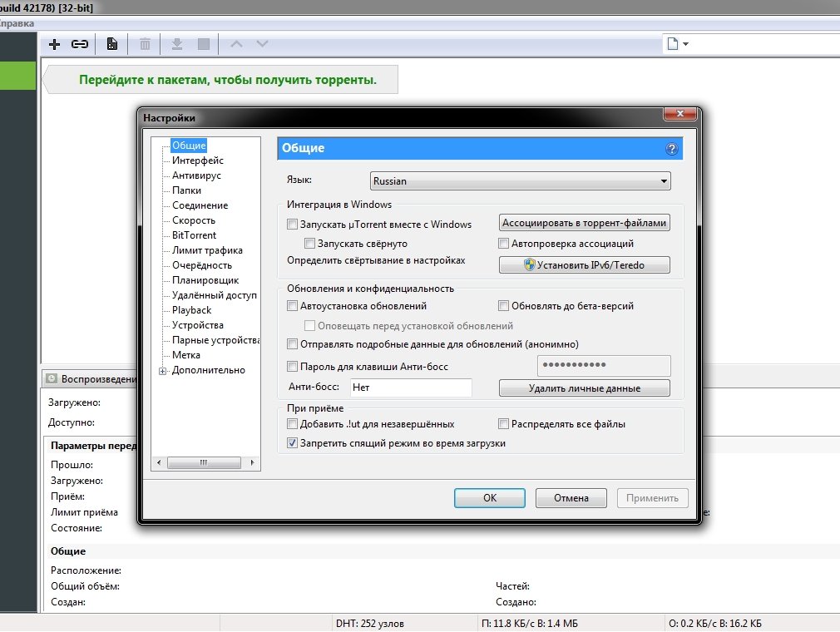This screenshot has width=840, height=632.
Task: Select Общие in settings tree
Action: pyautogui.click(x=189, y=146)
